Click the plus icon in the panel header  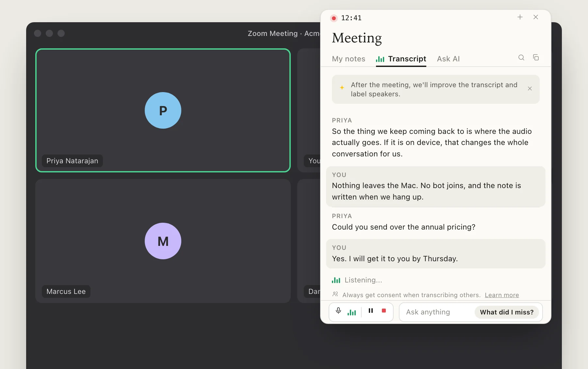point(520,17)
